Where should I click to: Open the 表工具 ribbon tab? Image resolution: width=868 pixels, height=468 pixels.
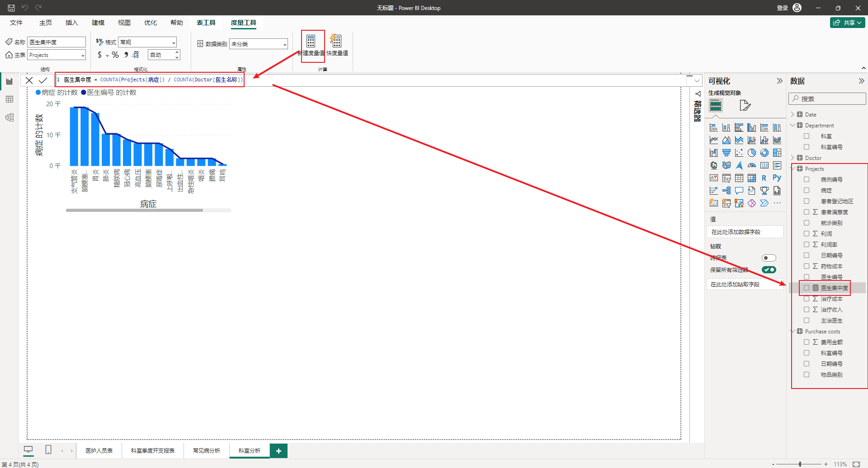coord(206,23)
